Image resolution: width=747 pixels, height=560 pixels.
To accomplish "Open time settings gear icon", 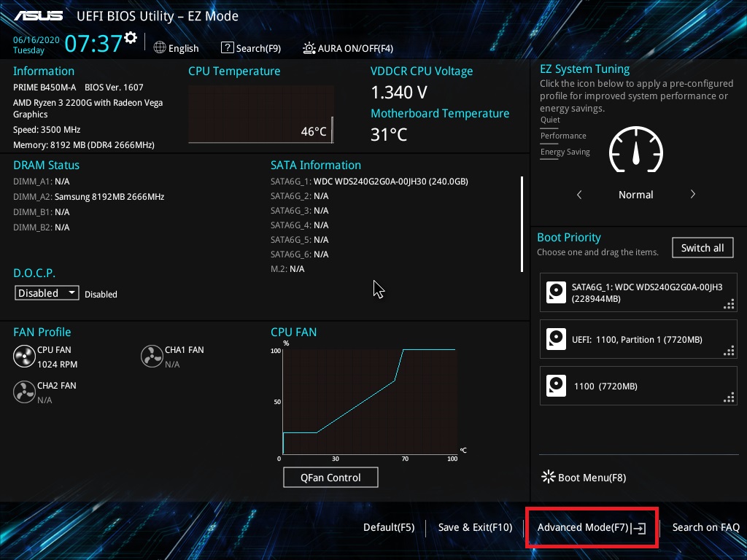I will (131, 38).
